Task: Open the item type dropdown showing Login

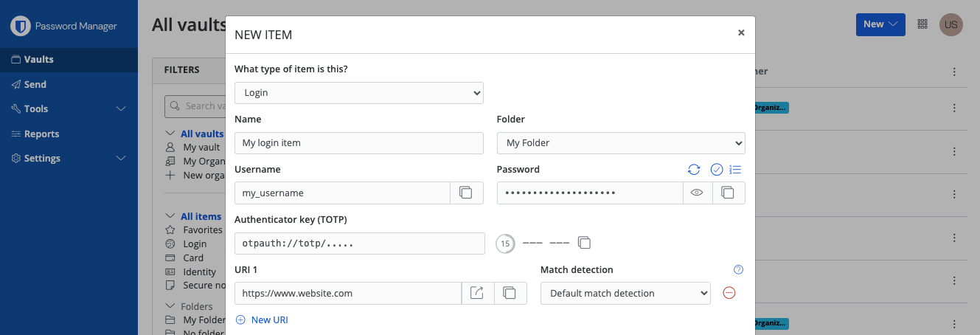Action: (359, 93)
